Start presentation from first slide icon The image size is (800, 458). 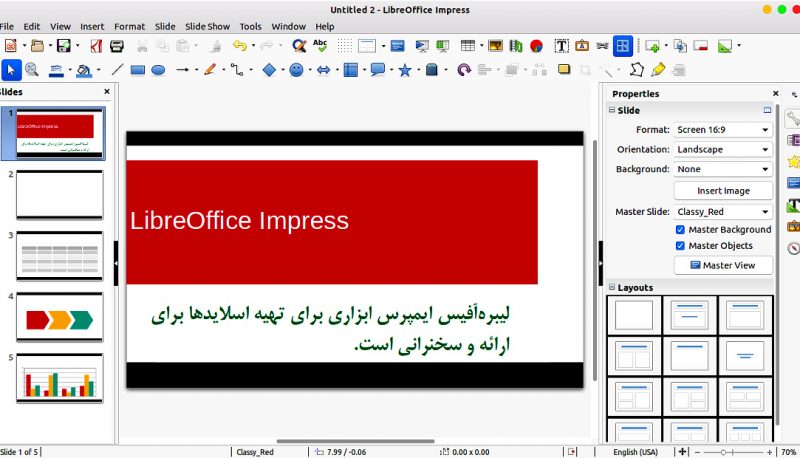tap(421, 46)
